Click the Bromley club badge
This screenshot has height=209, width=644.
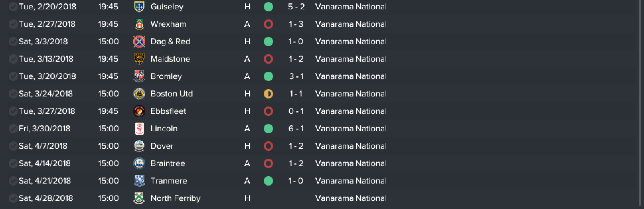click(139, 76)
